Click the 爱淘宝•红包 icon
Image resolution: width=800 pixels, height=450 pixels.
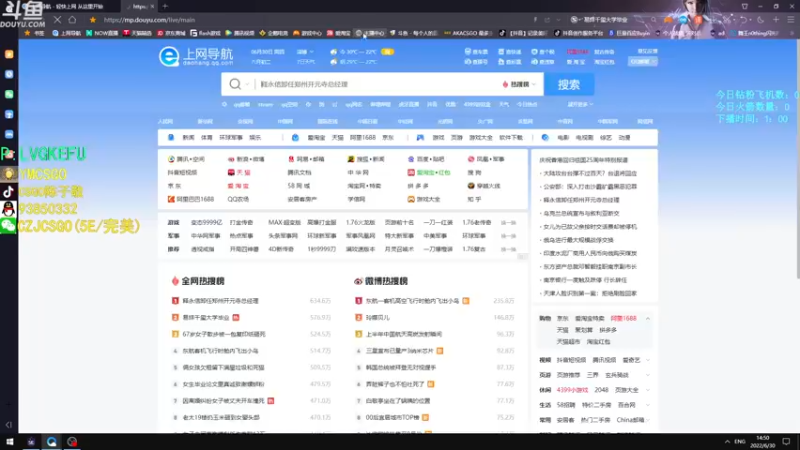point(411,172)
